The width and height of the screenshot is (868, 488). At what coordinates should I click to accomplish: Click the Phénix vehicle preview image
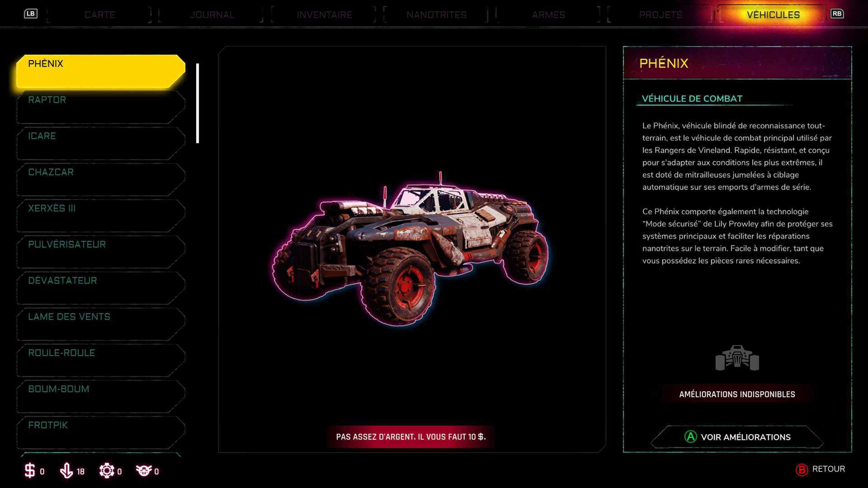point(411,248)
